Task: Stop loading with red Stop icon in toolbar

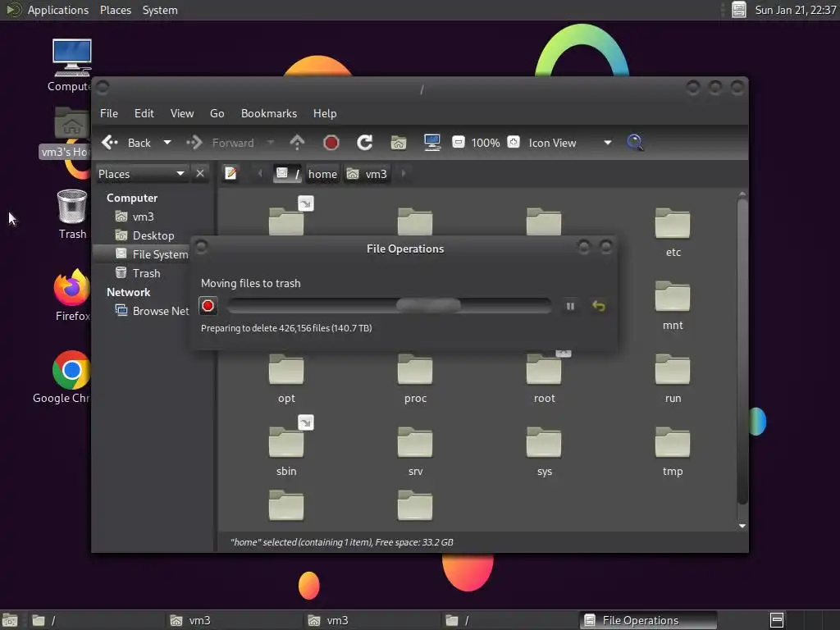Action: (x=331, y=143)
